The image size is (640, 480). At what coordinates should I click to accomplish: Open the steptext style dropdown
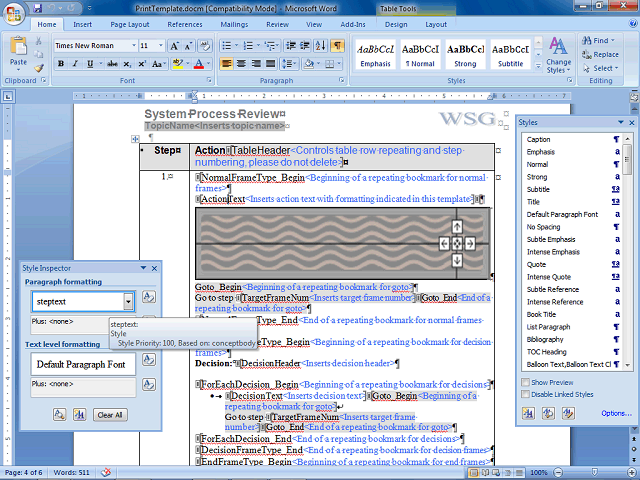pos(128,302)
